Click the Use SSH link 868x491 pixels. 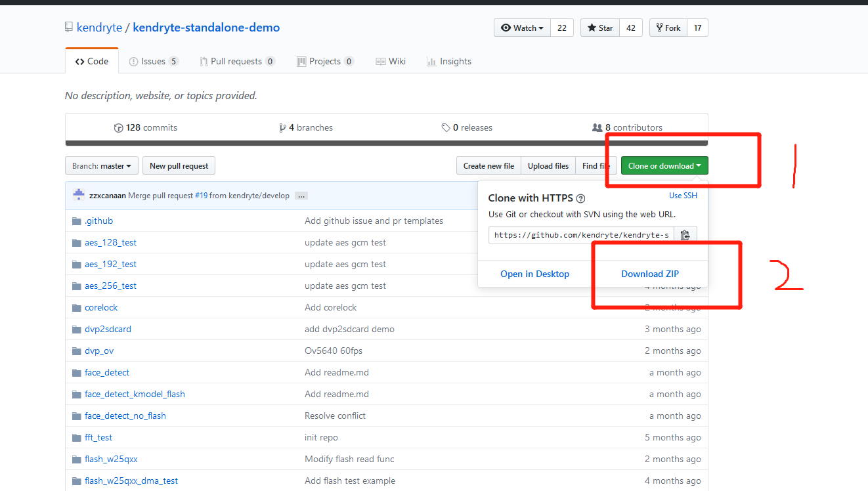click(683, 196)
